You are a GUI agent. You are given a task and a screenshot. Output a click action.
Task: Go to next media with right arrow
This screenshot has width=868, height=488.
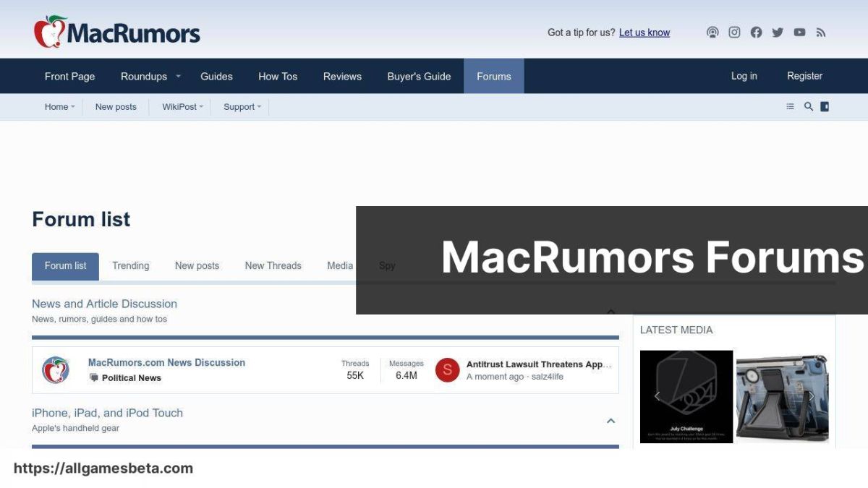(x=812, y=396)
